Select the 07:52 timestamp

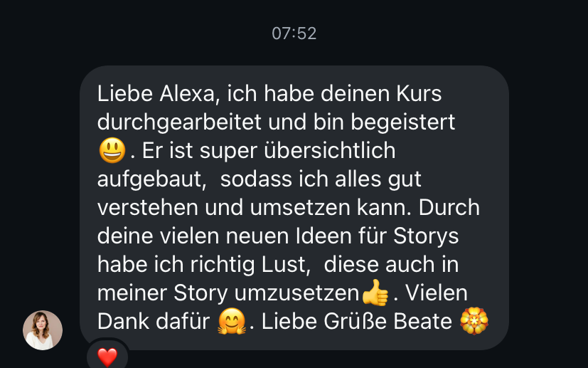pyautogui.click(x=294, y=33)
